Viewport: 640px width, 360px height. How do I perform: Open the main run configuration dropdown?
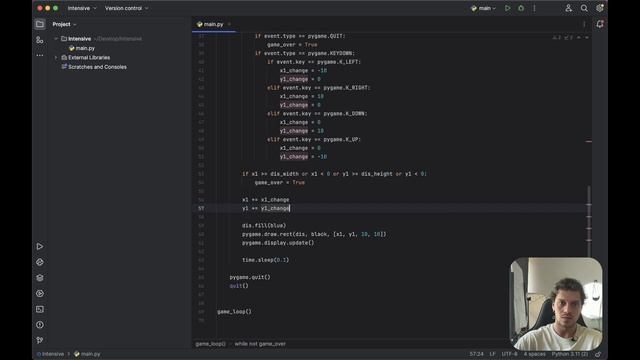coord(483,8)
